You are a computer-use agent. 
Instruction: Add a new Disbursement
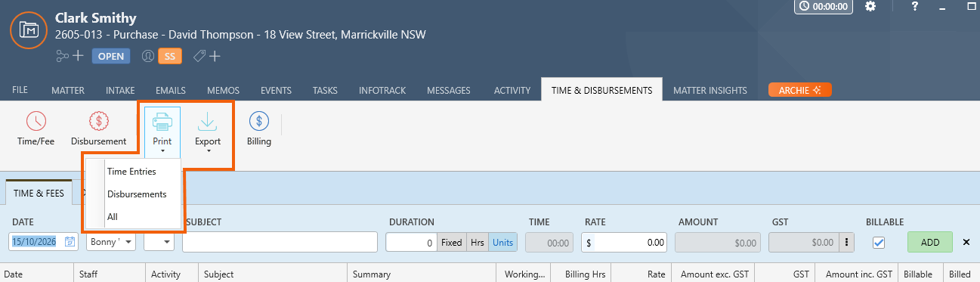point(98,129)
